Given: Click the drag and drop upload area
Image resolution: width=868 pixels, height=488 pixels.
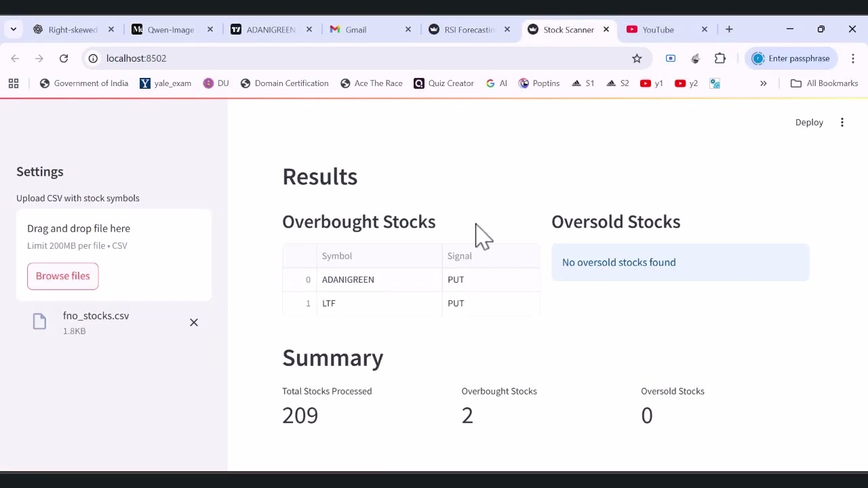Looking at the screenshot, I should click(x=114, y=255).
